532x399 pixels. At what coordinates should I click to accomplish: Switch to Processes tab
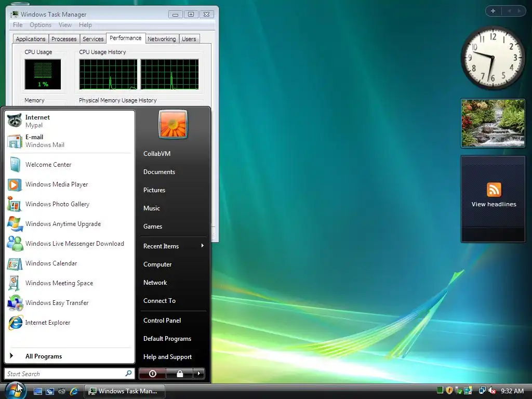click(64, 39)
